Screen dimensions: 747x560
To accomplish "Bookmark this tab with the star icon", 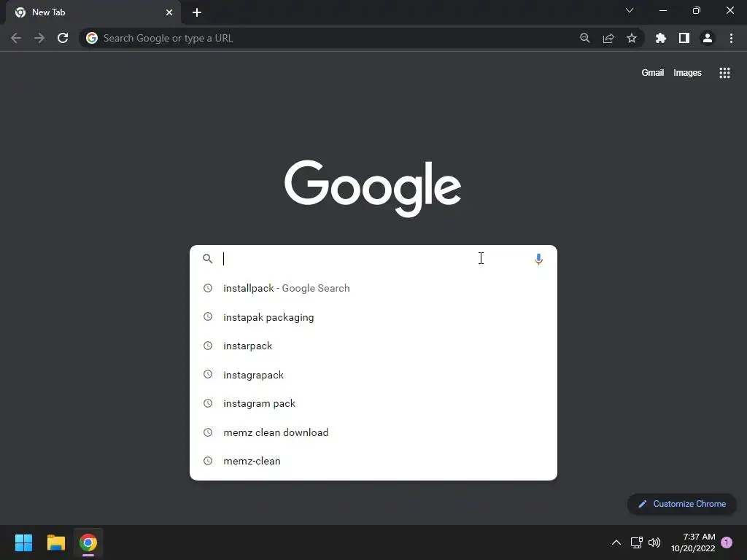I will point(632,38).
